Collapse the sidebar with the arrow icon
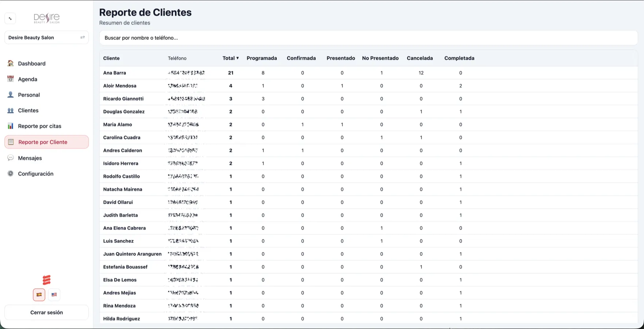This screenshot has height=329, width=644. click(10, 18)
